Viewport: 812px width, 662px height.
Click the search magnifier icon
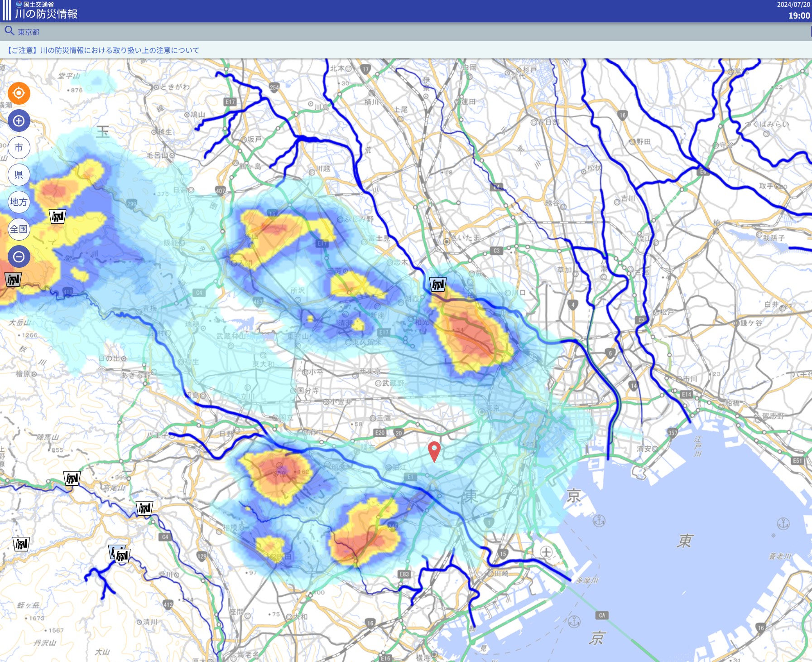pyautogui.click(x=10, y=31)
